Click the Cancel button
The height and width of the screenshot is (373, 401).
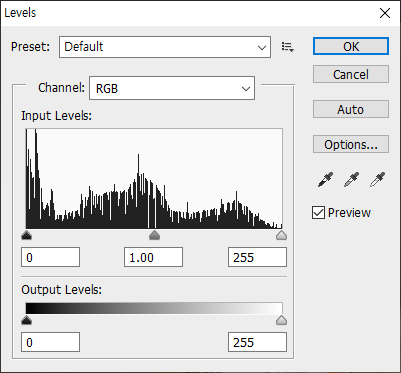click(x=351, y=74)
